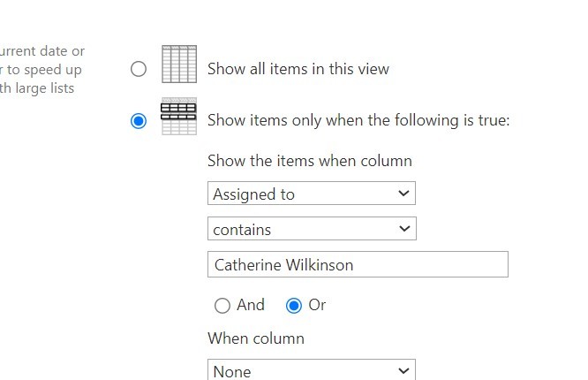The width and height of the screenshot is (588, 380).
Task: Click the Or label text
Action: 318,305
